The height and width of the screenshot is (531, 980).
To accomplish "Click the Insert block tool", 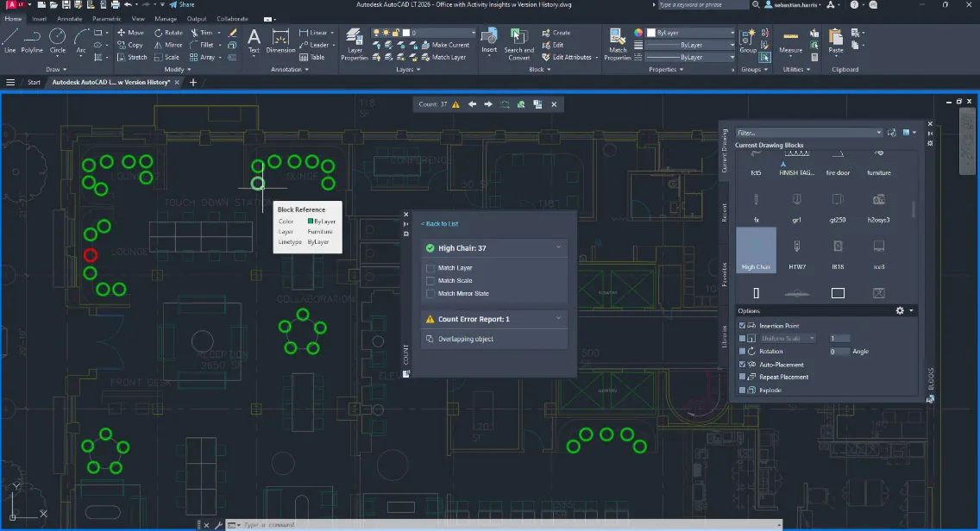I will pos(489,41).
